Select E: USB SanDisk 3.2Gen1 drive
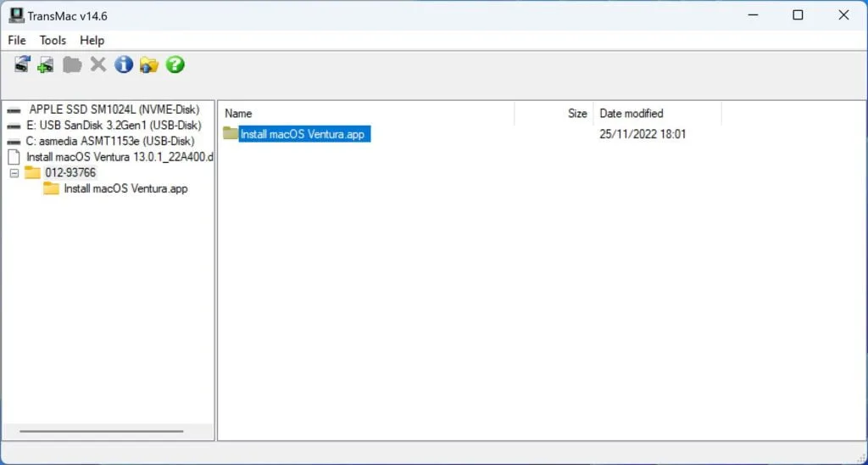Screen dimensions: 868x465 pyautogui.click(x=114, y=126)
